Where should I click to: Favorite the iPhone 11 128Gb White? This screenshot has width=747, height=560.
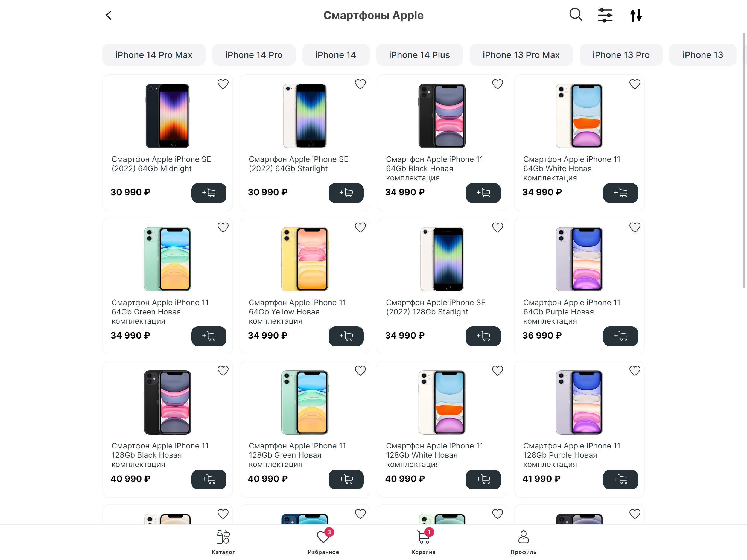497,371
